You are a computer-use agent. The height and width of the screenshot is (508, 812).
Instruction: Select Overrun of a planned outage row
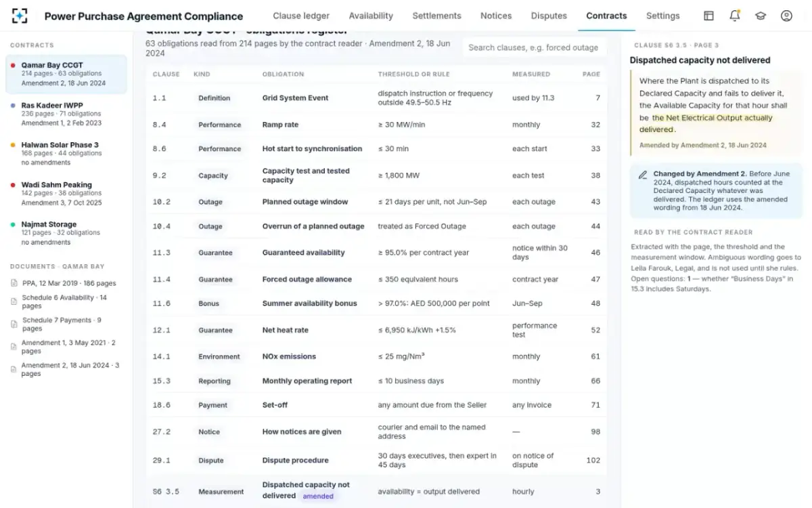pyautogui.click(x=376, y=226)
